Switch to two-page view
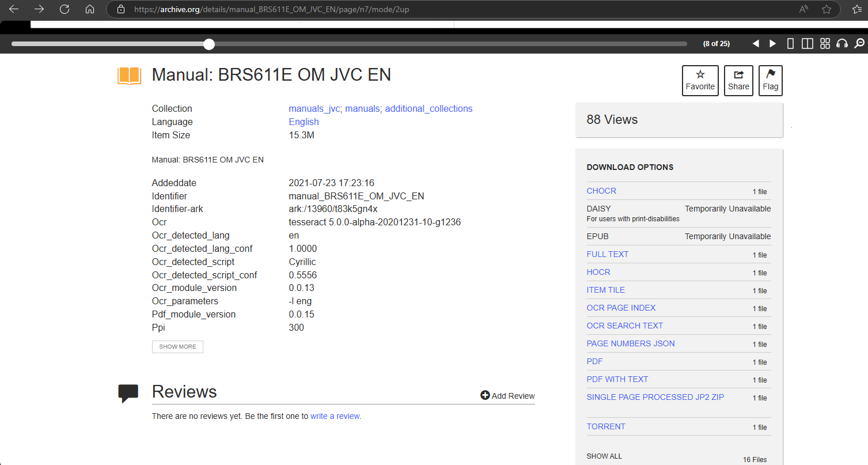 (x=808, y=44)
